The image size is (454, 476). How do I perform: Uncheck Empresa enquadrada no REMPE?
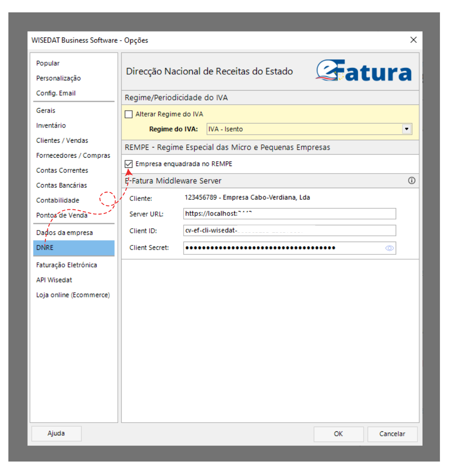click(129, 164)
